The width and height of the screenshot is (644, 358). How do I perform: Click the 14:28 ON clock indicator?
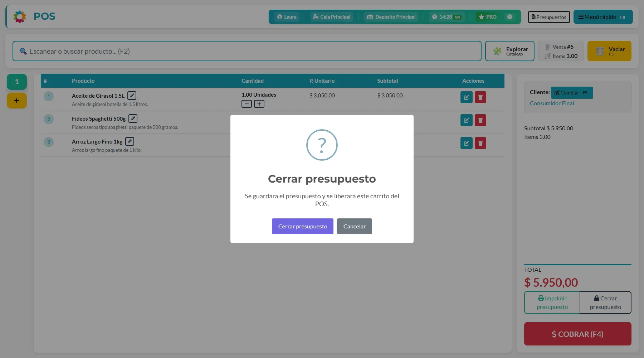(447, 17)
